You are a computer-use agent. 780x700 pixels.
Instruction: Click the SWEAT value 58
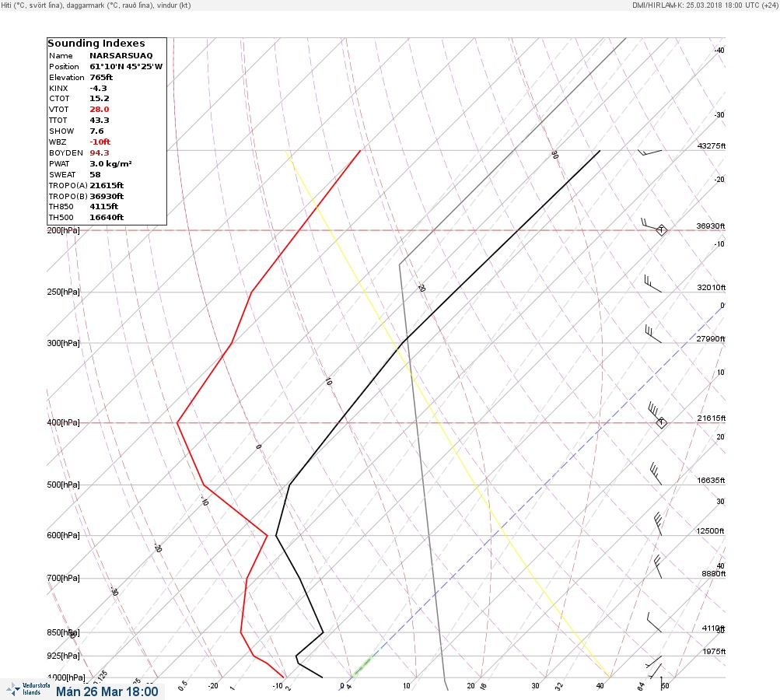[x=95, y=175]
